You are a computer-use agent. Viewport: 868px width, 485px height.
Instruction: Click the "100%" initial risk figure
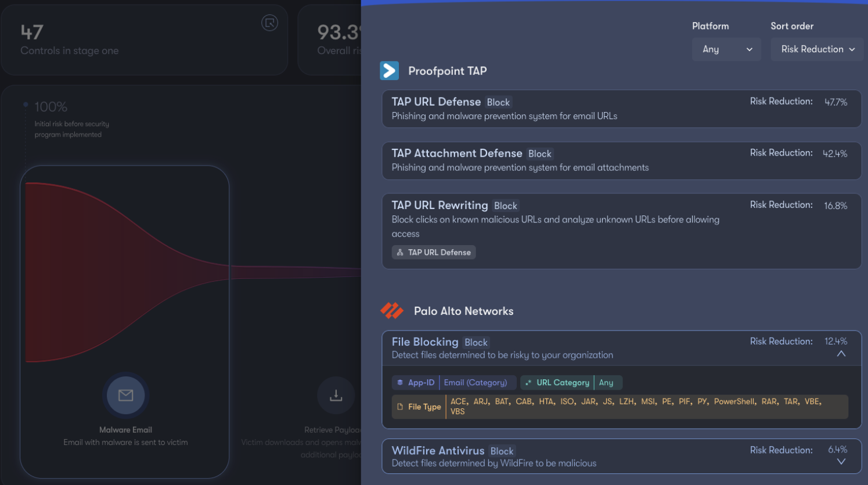coord(51,107)
